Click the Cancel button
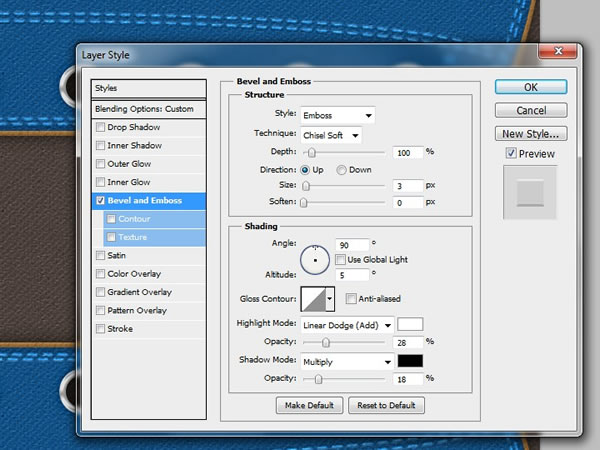The image size is (600, 450). pyautogui.click(x=531, y=110)
